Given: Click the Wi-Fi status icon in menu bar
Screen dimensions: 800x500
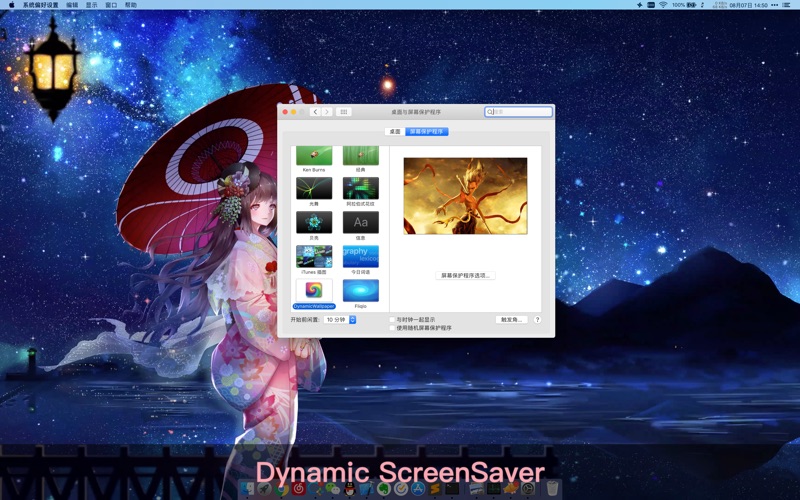Looking at the screenshot, I should (663, 5).
